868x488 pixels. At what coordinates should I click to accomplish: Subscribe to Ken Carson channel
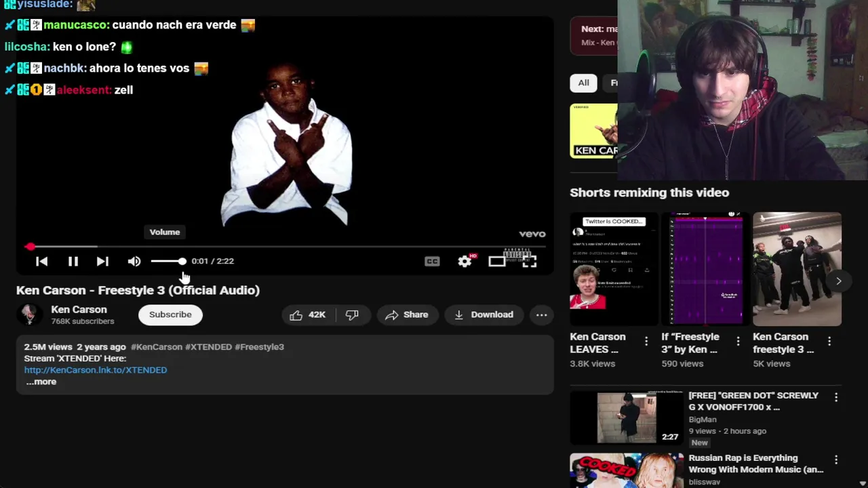pyautogui.click(x=170, y=314)
